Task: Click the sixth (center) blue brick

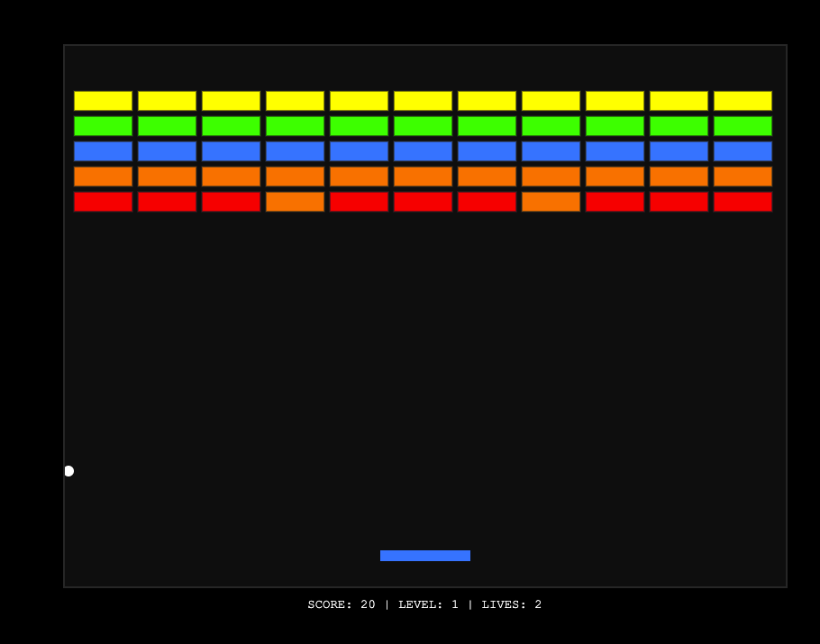Action: click(424, 151)
